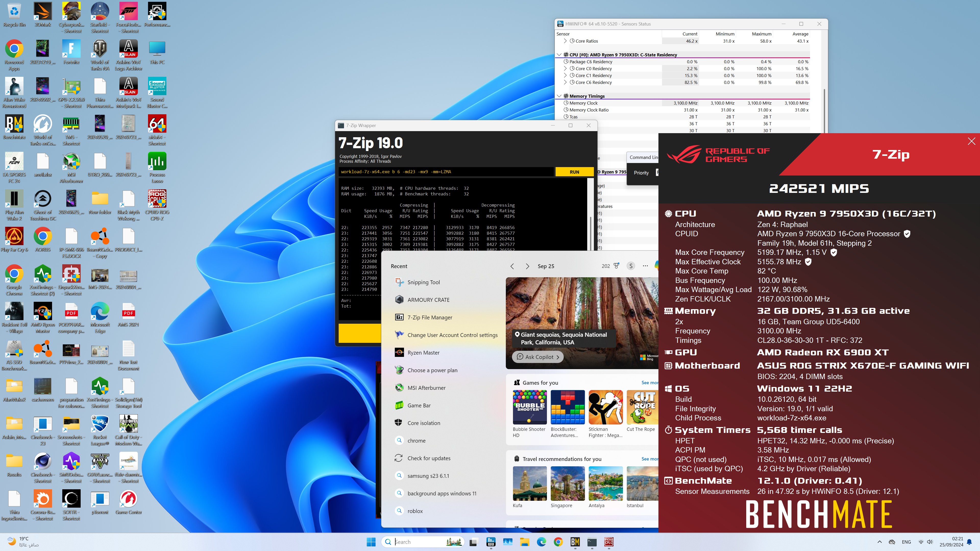The image size is (980, 551).
Task: Open the user profile S avatar in widgets
Action: pyautogui.click(x=631, y=266)
